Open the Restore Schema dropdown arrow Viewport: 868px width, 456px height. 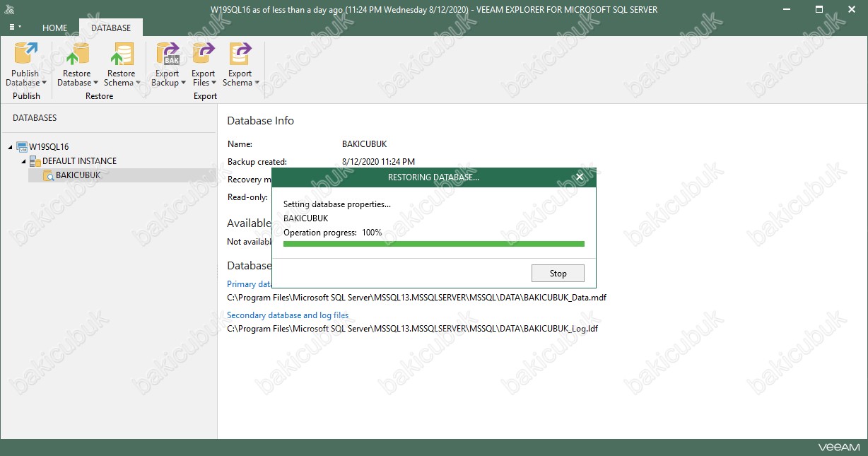138,83
